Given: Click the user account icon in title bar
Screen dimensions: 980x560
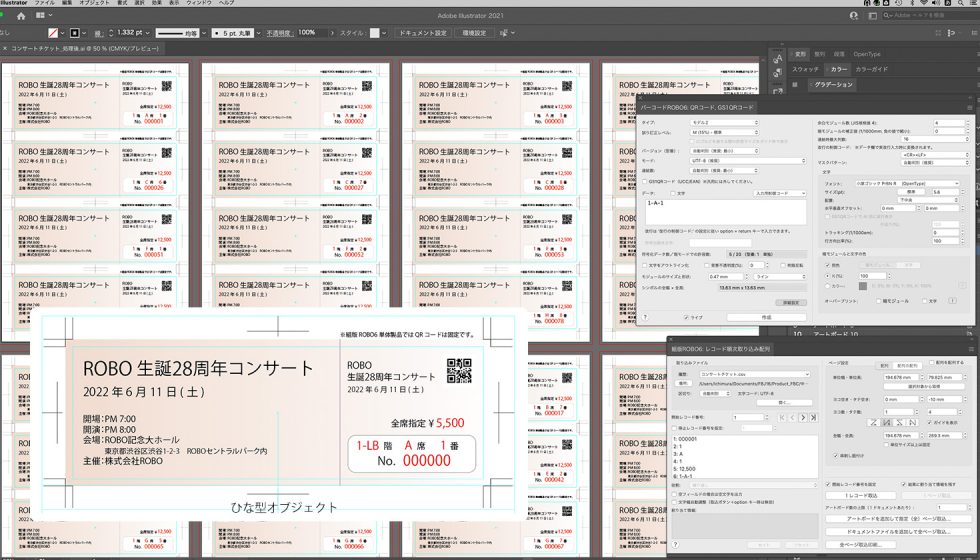Looking at the screenshot, I should [x=854, y=16].
